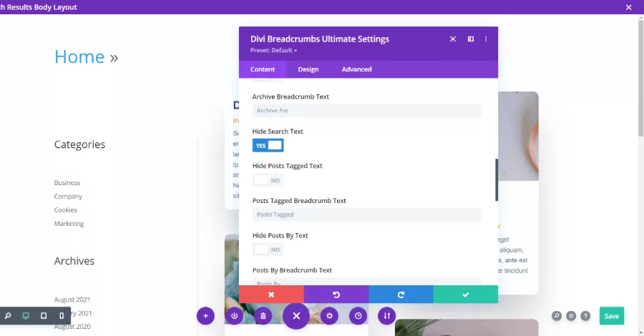Click zoom magnifier in view toolbar
The image size is (644, 336).
(x=8, y=315)
